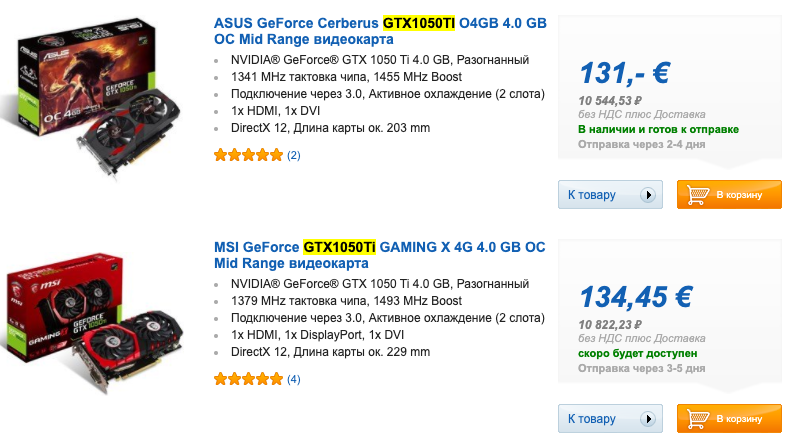Open the (2) reviews link for ASUS card

point(293,155)
